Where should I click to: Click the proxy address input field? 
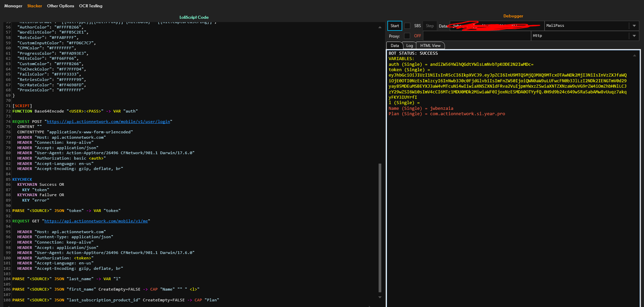click(476, 36)
